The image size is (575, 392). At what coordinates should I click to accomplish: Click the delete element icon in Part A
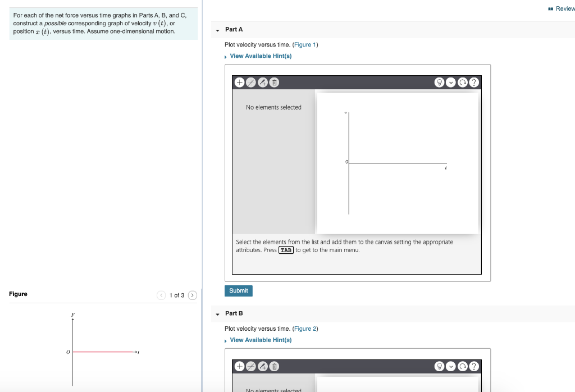click(x=274, y=82)
